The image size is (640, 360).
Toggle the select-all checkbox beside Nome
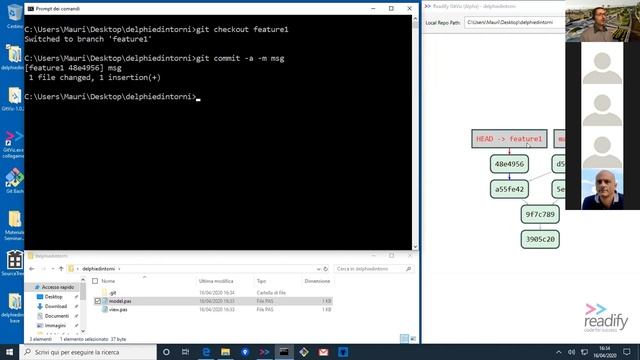tap(95, 281)
